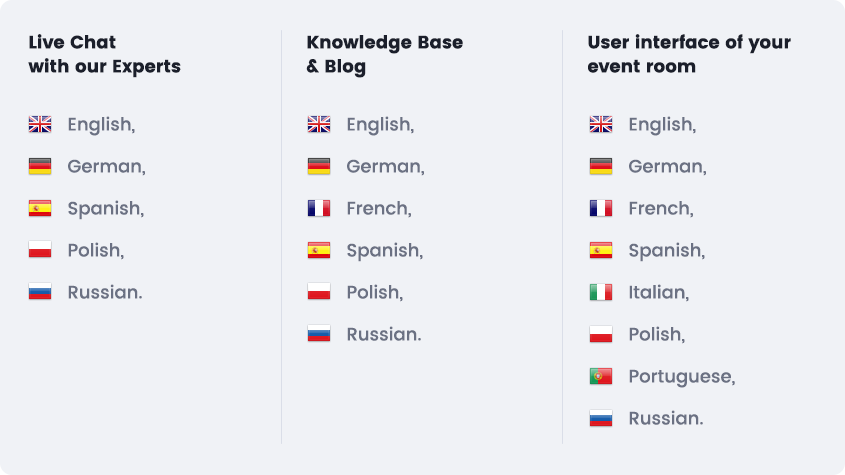Image resolution: width=845 pixels, height=475 pixels.
Task: Click the Portuguese flag icon
Action: point(601,376)
